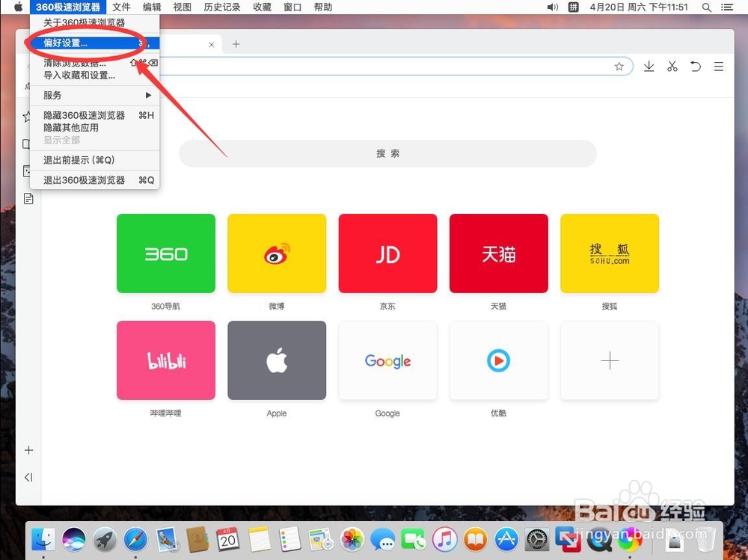
Task: Click the sidebar document notes icon
Action: (x=28, y=198)
